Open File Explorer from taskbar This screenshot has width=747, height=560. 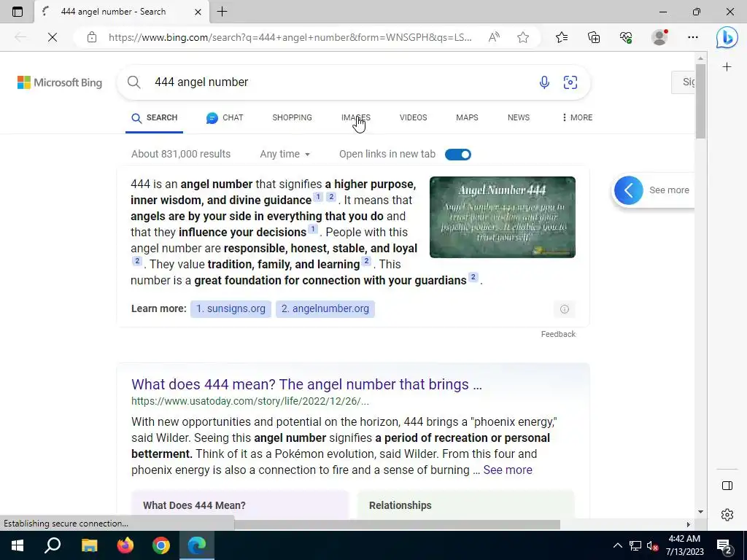coord(89,545)
